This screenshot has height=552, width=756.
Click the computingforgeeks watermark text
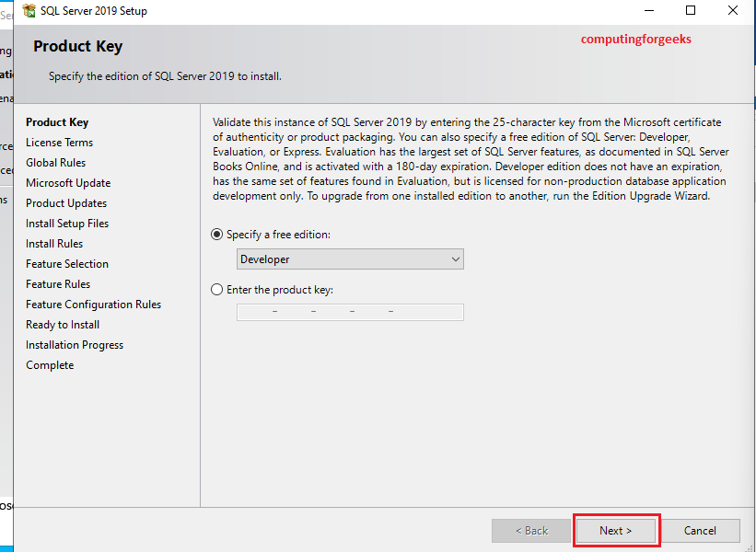(635, 40)
